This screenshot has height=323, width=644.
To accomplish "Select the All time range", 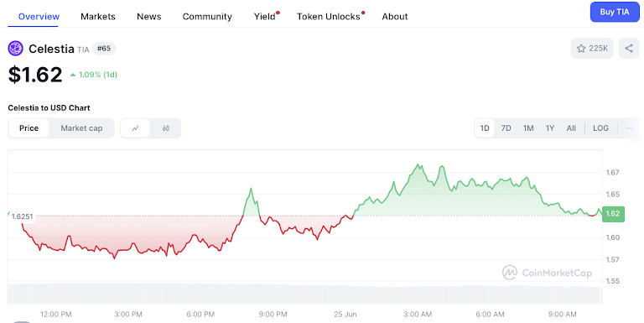I will [x=571, y=128].
